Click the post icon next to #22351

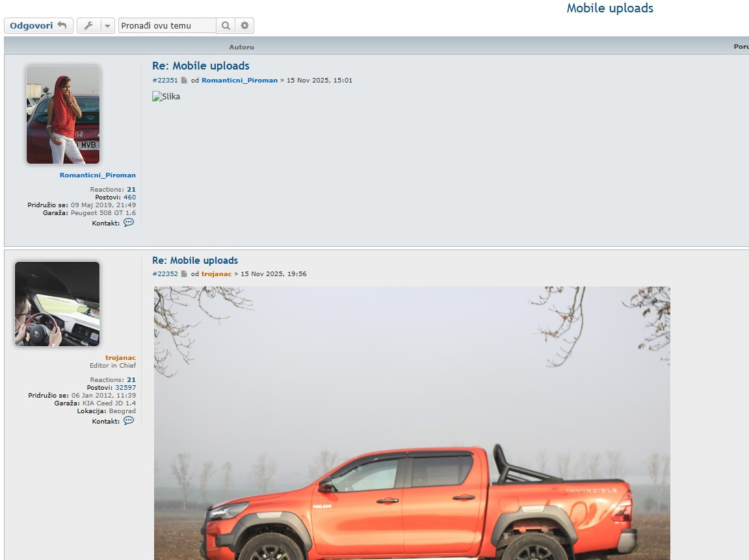pyautogui.click(x=184, y=80)
